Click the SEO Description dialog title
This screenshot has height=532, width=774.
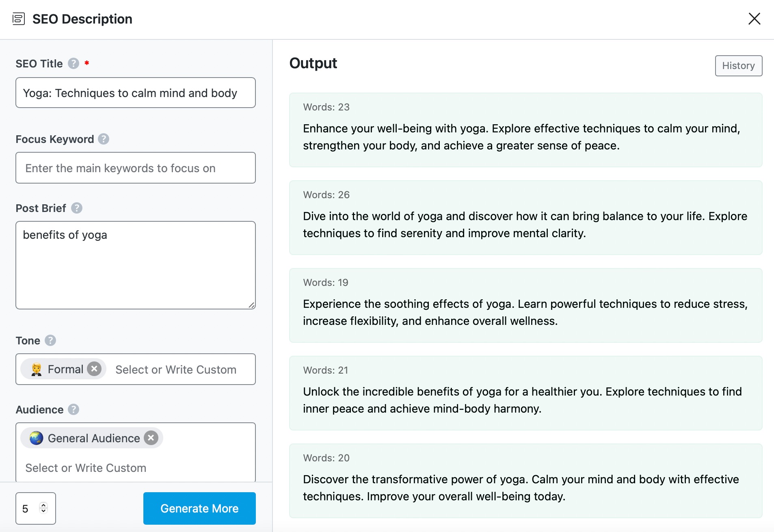(82, 19)
